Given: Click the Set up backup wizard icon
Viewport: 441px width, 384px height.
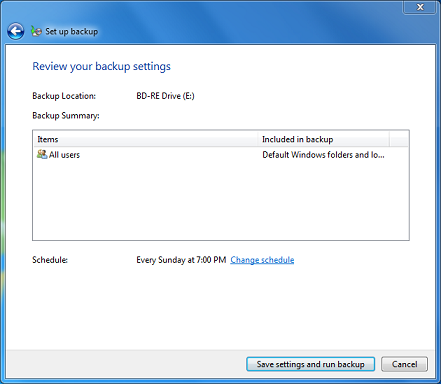Looking at the screenshot, I should tap(36, 31).
